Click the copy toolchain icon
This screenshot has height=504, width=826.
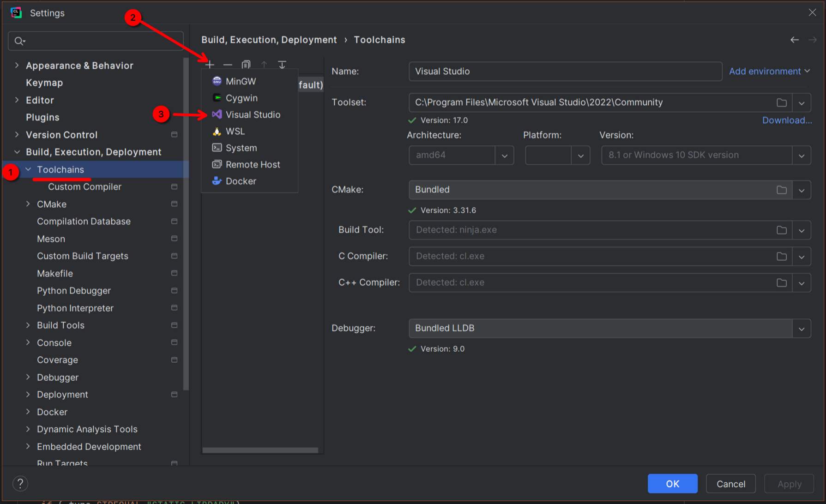pyautogui.click(x=246, y=65)
